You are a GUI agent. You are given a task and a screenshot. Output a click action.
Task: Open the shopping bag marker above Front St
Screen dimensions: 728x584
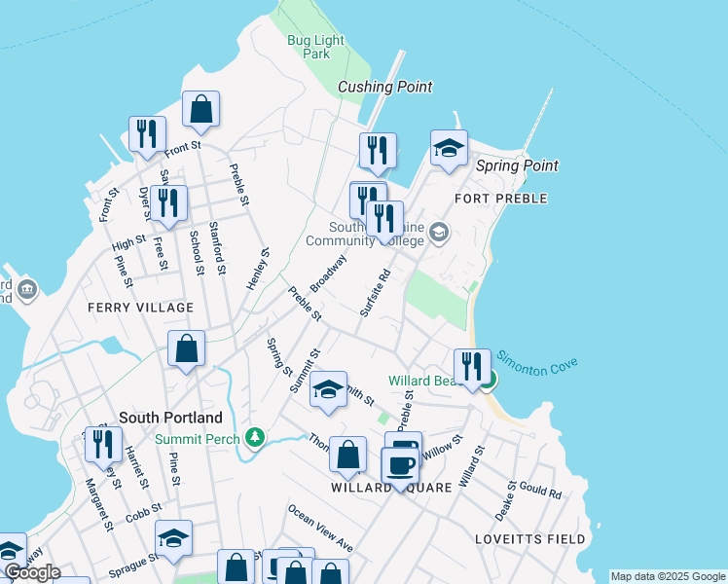[200, 110]
